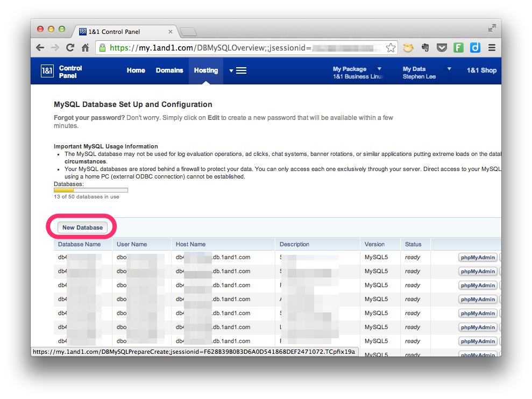This screenshot has width=532, height=399.
Task: Open phpMyAdmin for the seventh database row
Action: coord(478,341)
